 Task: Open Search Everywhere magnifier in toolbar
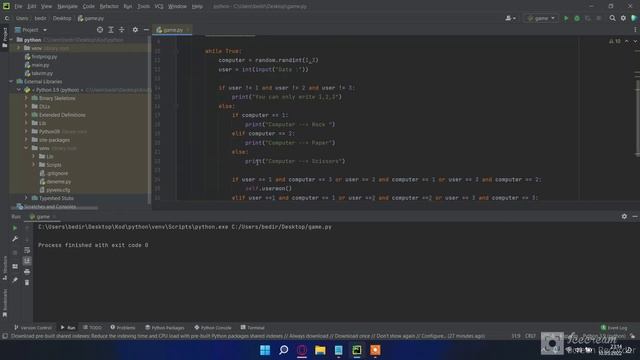tap(612, 18)
